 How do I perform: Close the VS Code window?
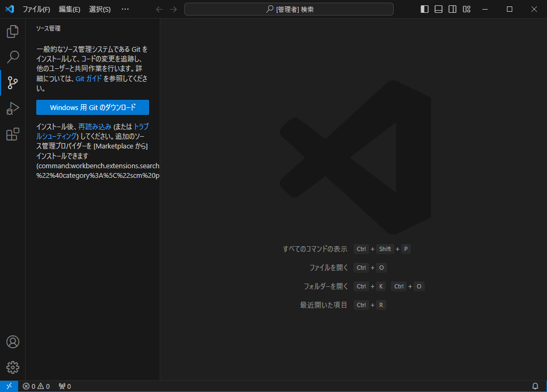[534, 9]
